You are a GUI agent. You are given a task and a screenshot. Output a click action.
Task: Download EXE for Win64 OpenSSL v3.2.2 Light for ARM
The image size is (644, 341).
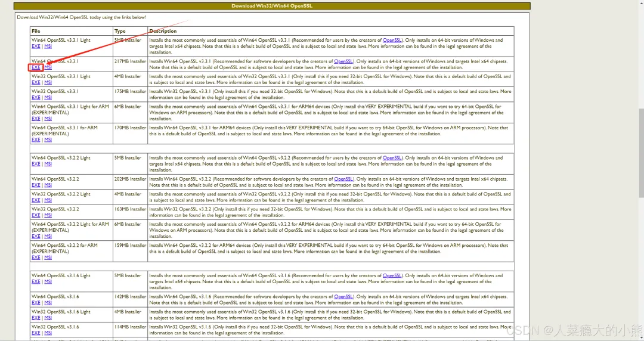36,237
